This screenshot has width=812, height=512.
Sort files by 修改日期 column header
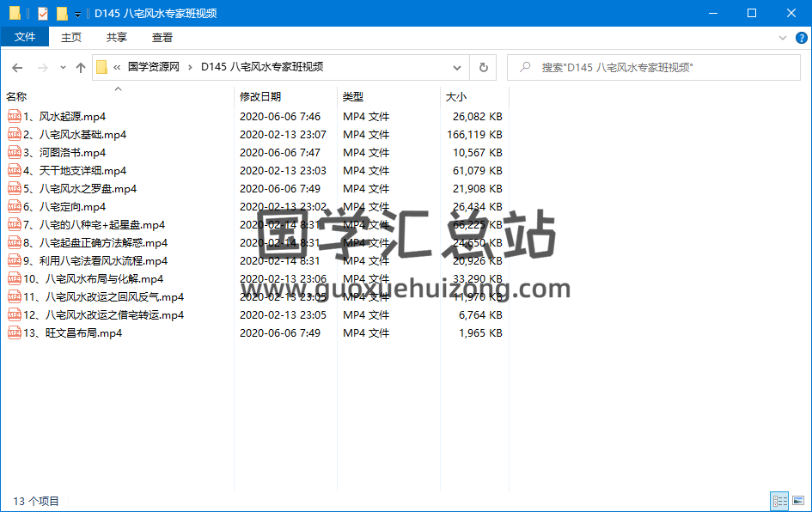tap(260, 97)
